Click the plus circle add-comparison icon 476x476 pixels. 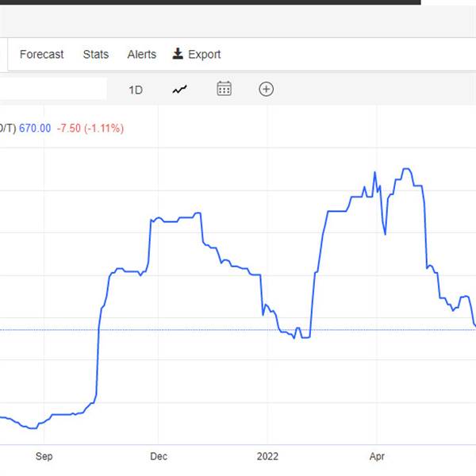[x=267, y=89]
